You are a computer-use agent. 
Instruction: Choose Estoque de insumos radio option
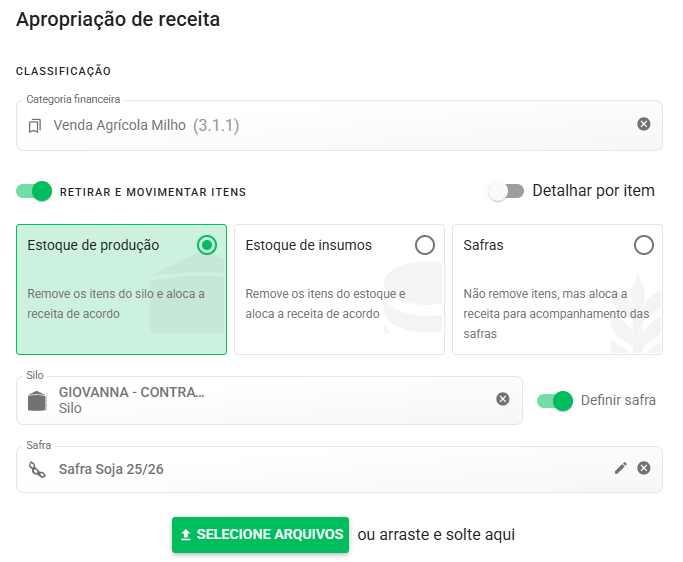425,245
